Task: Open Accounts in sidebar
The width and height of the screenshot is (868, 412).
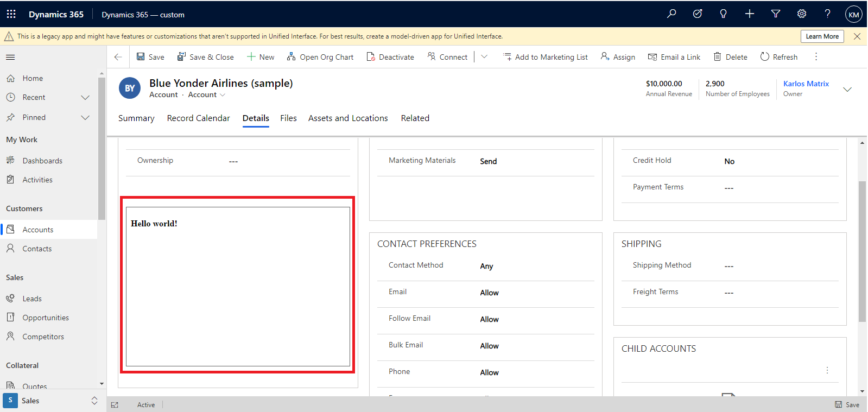Action: tap(49, 230)
